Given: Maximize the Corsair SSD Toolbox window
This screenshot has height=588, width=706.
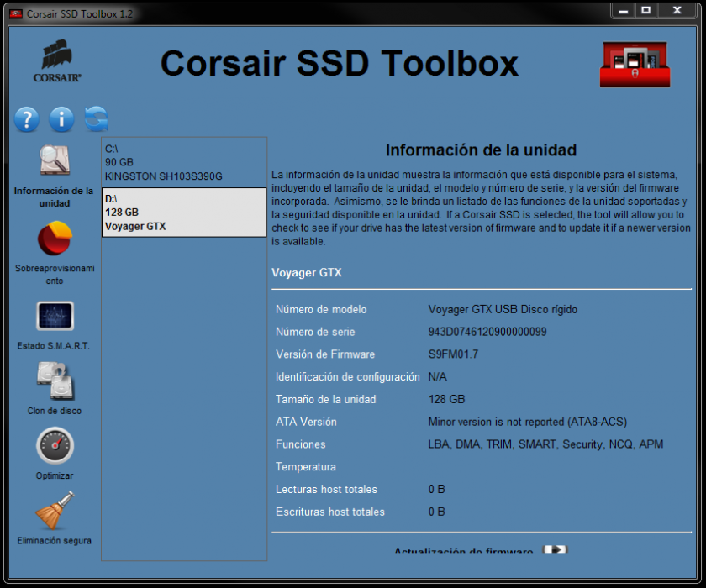Looking at the screenshot, I should click(645, 10).
